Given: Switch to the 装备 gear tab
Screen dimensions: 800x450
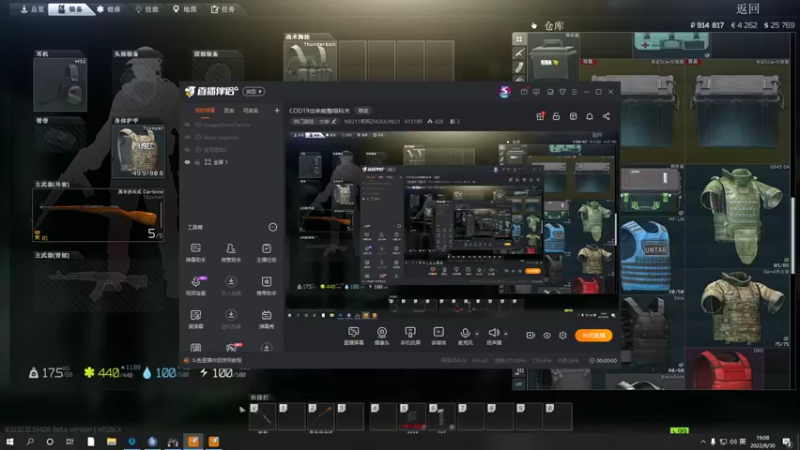Looking at the screenshot, I should coord(70,9).
